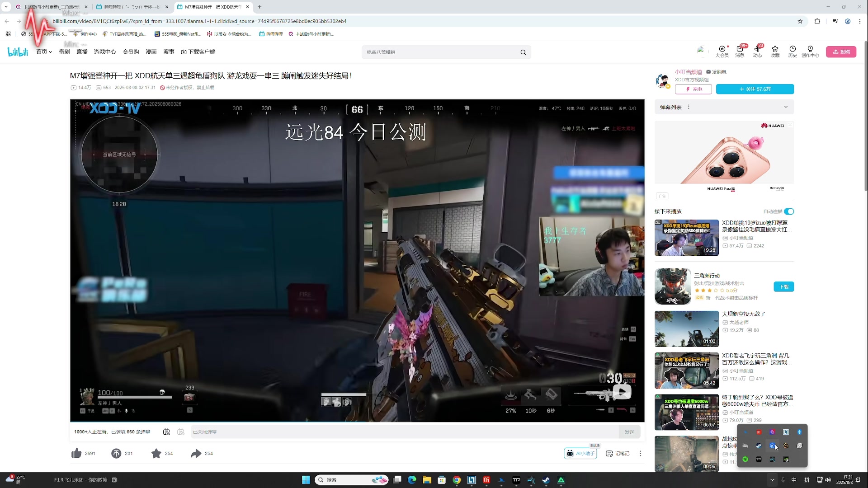The height and width of the screenshot is (488, 868).
Task: Open the danmaku settings icon beside the comment input
Action: click(x=181, y=432)
